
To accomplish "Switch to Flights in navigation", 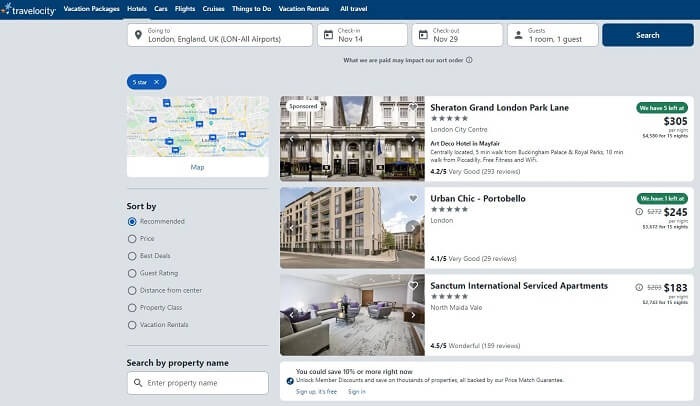I will click(185, 9).
